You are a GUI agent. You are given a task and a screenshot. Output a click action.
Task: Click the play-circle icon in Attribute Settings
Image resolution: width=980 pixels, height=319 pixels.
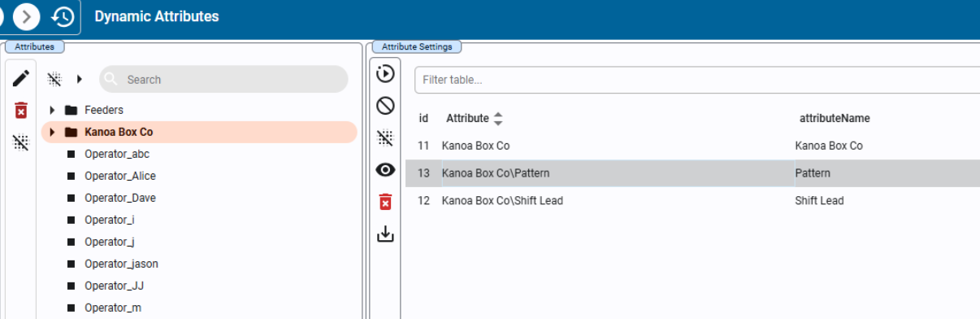click(x=385, y=74)
